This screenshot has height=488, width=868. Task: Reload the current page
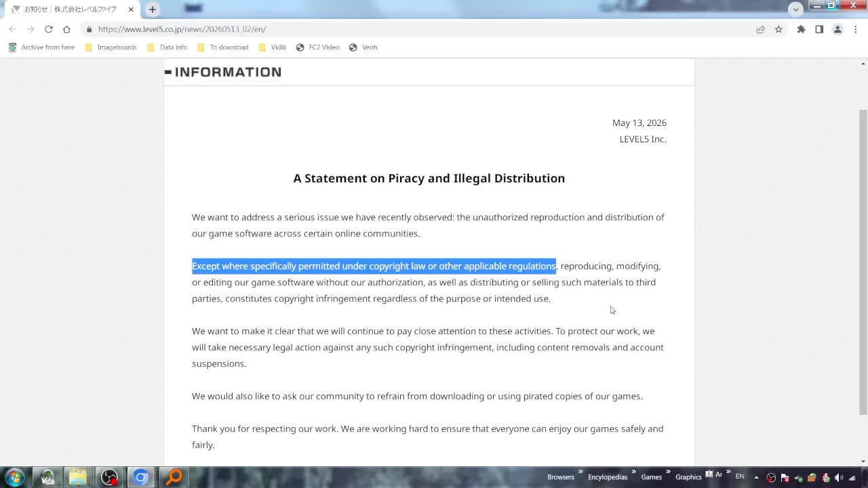[48, 29]
